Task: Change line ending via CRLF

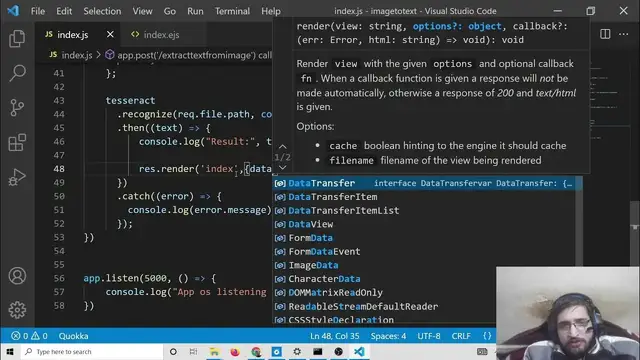Action: tap(461, 336)
